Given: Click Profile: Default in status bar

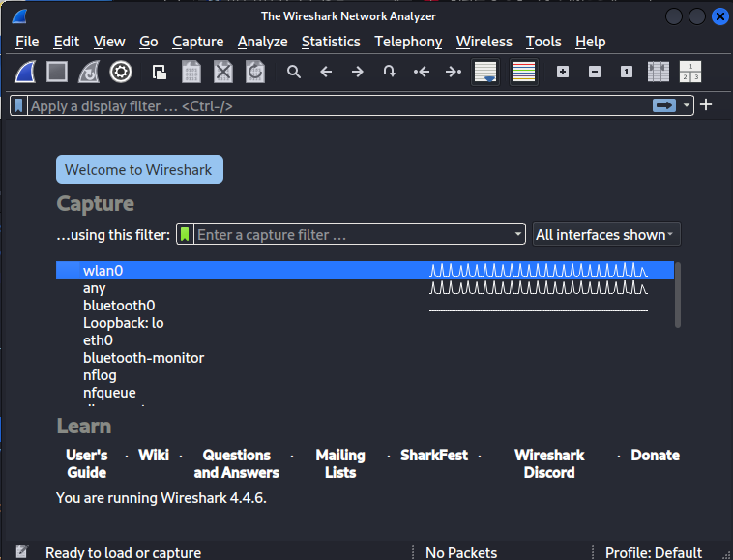Looking at the screenshot, I should tap(654, 553).
